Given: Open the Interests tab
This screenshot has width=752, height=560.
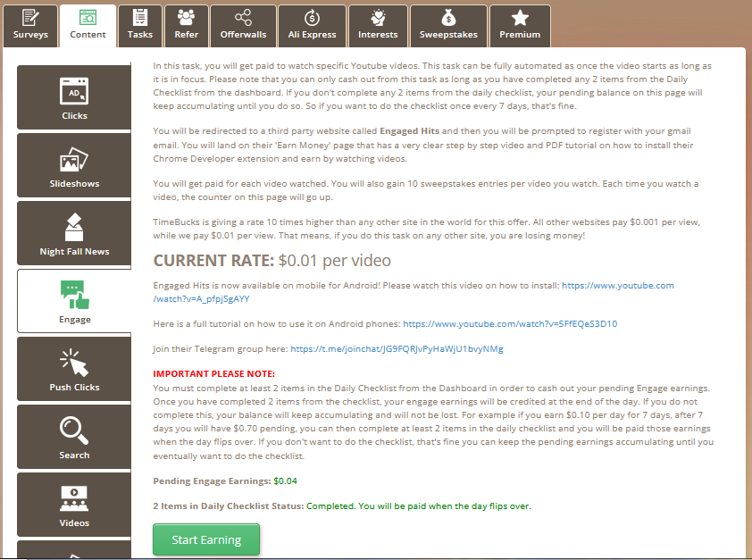Looking at the screenshot, I should (378, 25).
